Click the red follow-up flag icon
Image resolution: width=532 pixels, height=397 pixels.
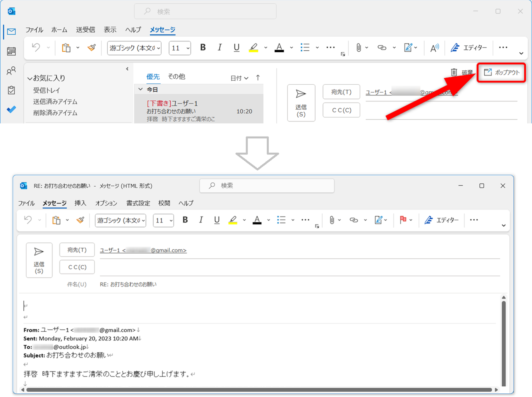pyautogui.click(x=403, y=220)
